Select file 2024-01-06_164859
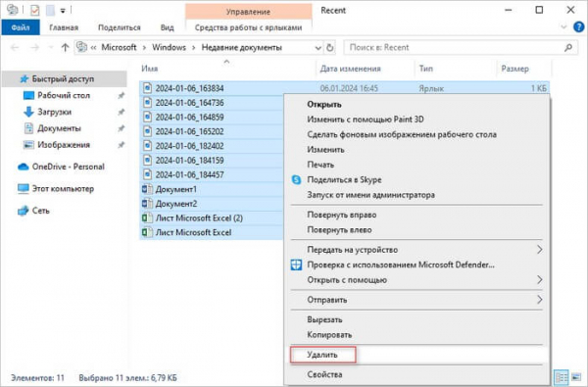Screen dimensions: 588x387 point(189,117)
